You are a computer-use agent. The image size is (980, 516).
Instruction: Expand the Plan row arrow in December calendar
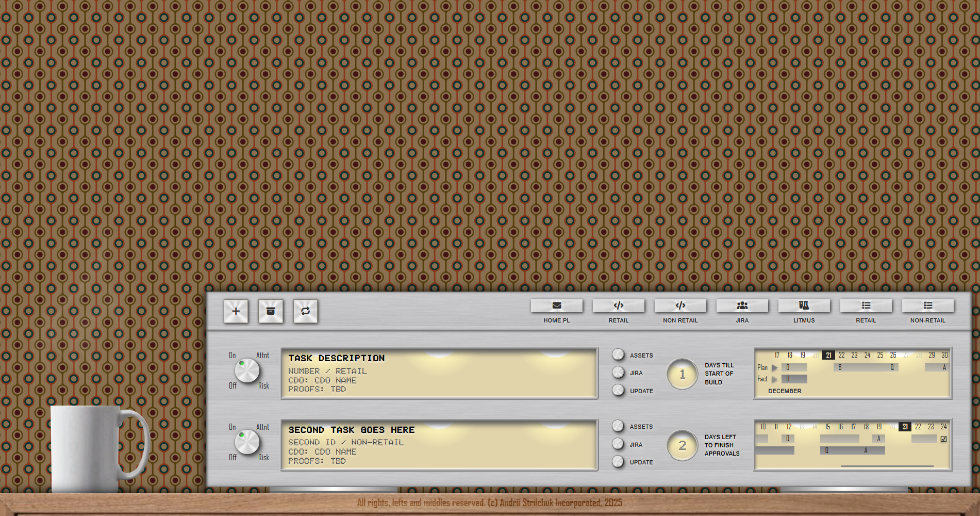click(774, 367)
